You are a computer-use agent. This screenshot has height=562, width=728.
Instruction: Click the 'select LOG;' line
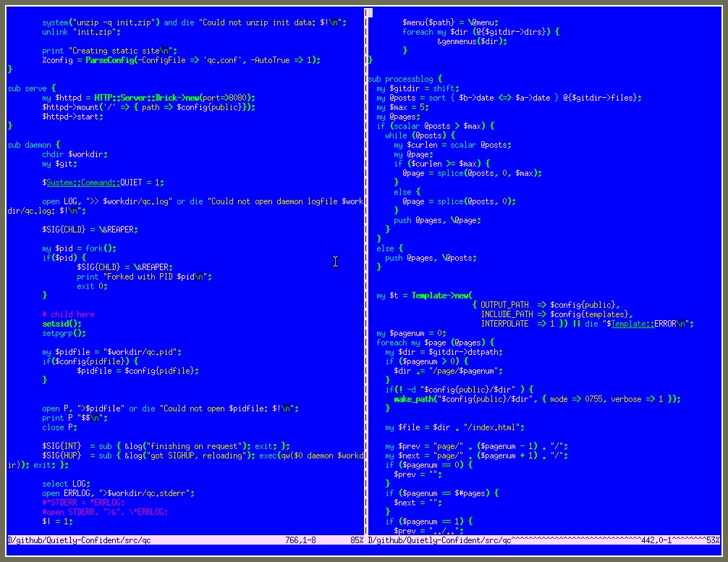(66, 484)
